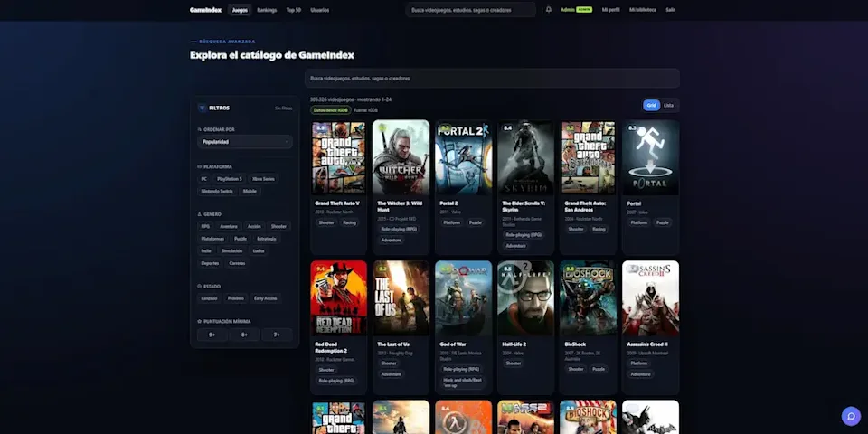Image resolution: width=868 pixels, height=434 pixels.
Task: Clear filters with Sin filtros
Action: pos(283,108)
